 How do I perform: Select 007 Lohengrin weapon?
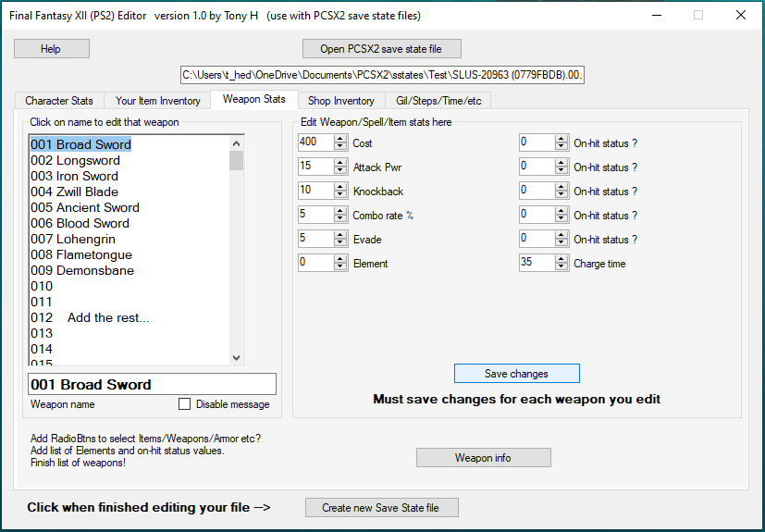pos(73,239)
